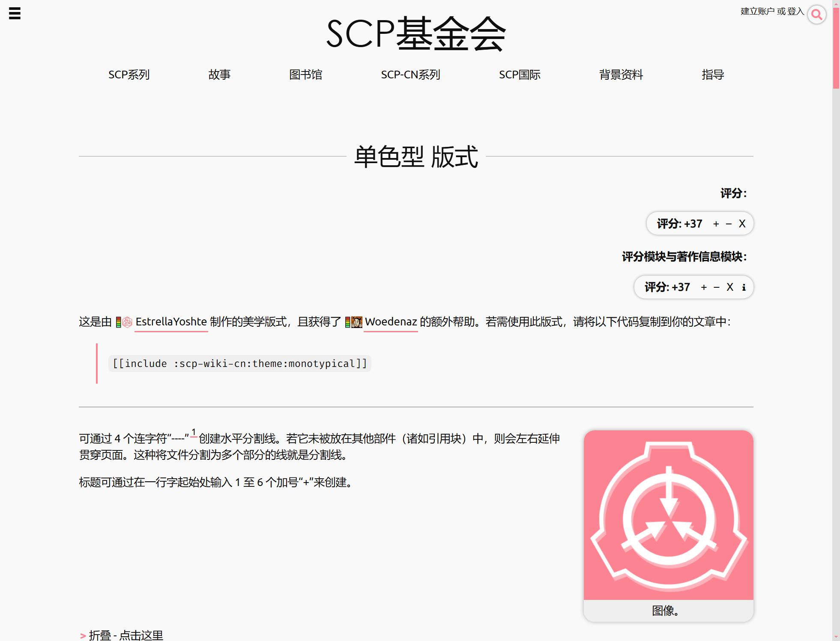
Task: Click the magnifier search icon
Action: pyautogui.click(x=816, y=15)
